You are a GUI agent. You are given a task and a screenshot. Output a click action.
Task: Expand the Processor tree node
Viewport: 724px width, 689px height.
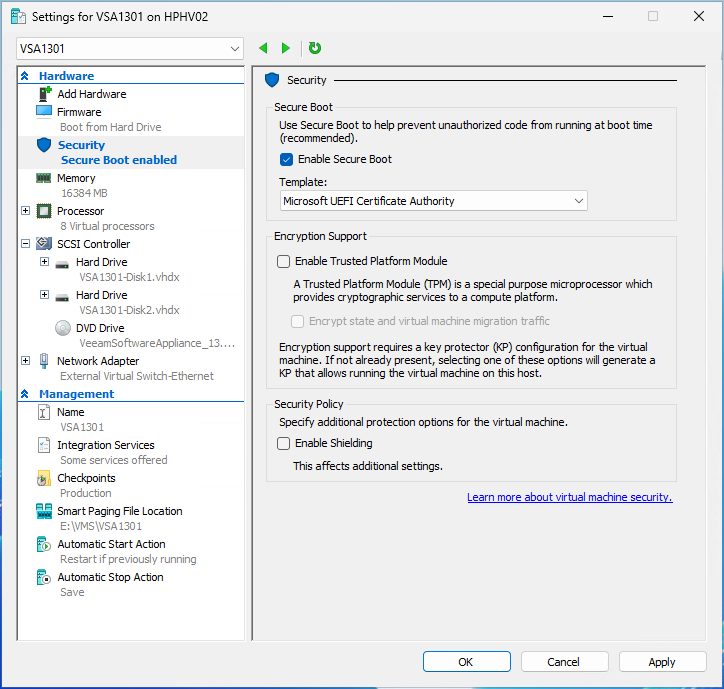click(26, 211)
